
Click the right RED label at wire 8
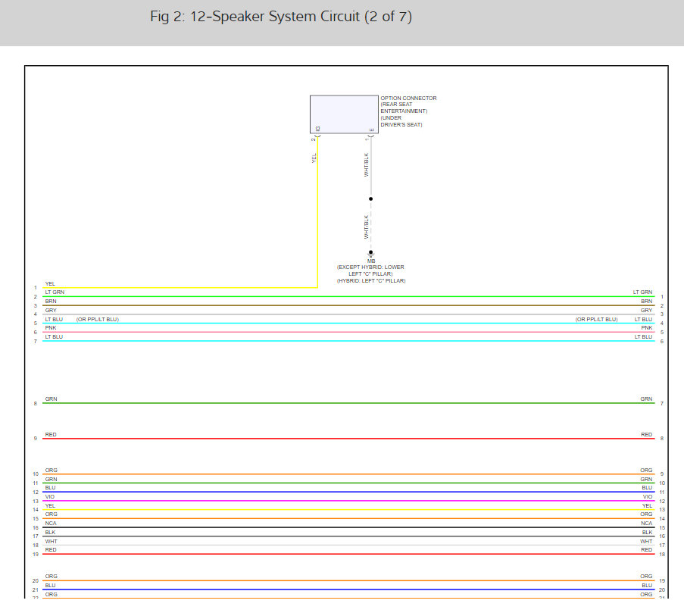[646, 434]
